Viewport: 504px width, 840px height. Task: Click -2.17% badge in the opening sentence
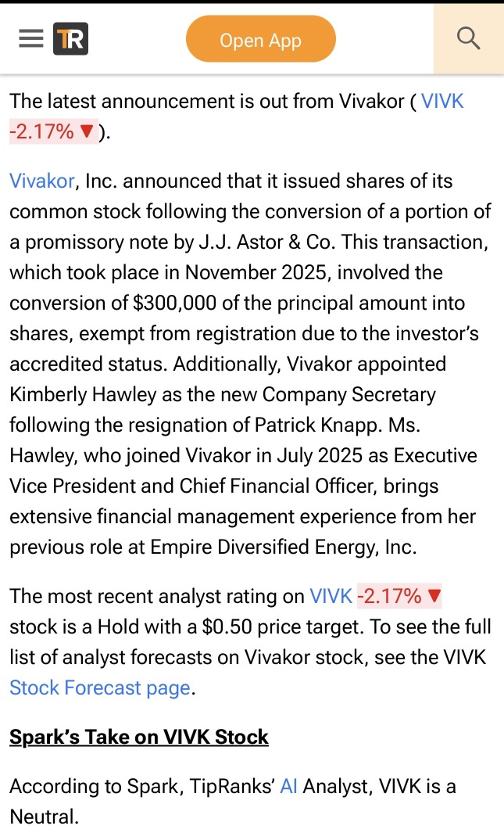[x=41, y=131]
